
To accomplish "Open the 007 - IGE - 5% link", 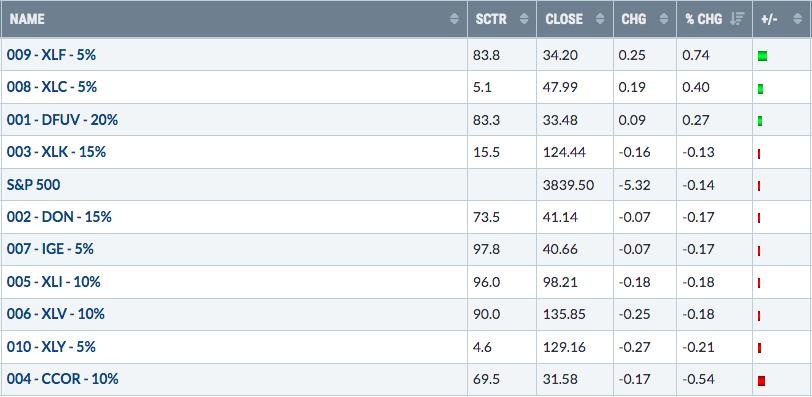I will click(x=50, y=249).
